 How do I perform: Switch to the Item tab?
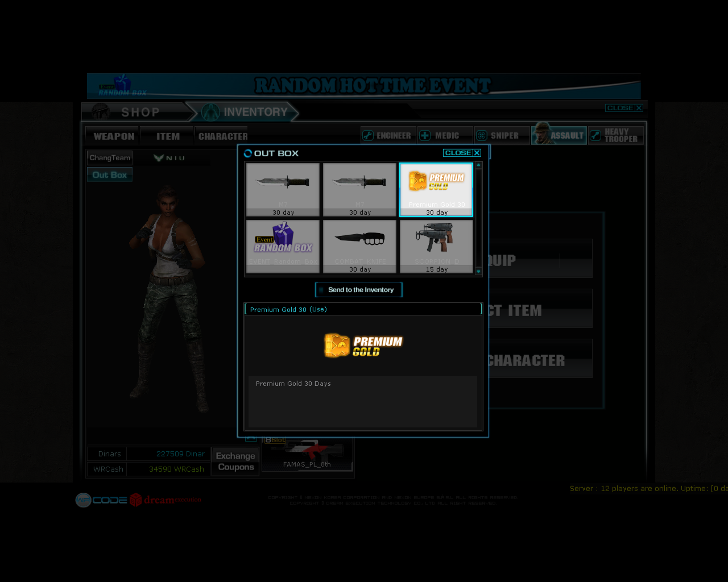click(x=168, y=136)
